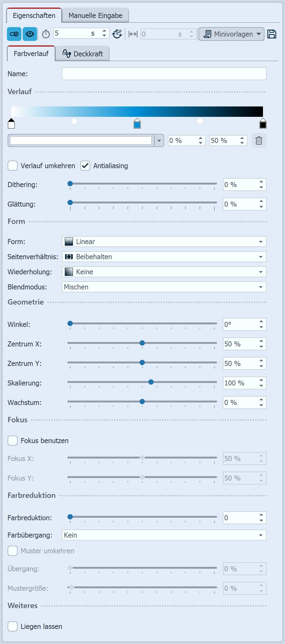285x644 pixels.
Task: Open the Form dropdown showing Linear
Action: click(x=164, y=242)
